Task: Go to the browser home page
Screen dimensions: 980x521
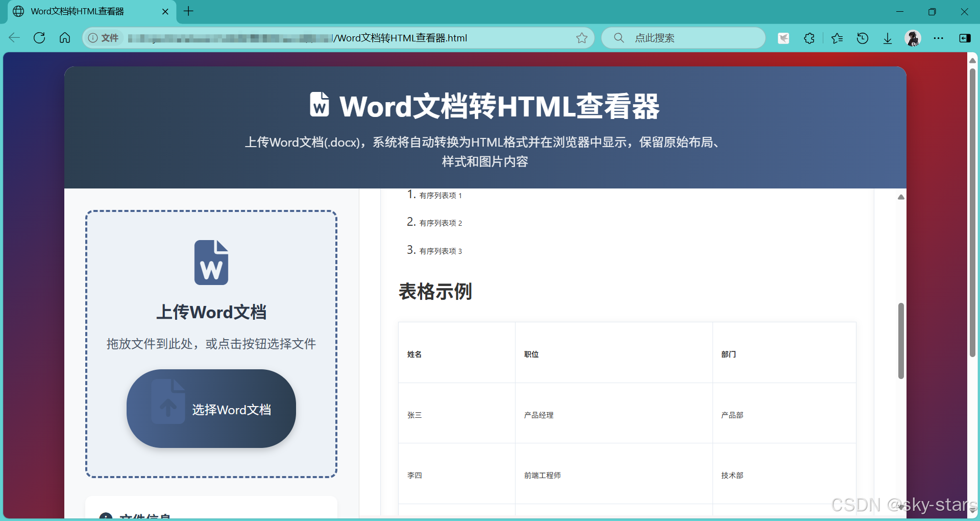Action: point(65,38)
